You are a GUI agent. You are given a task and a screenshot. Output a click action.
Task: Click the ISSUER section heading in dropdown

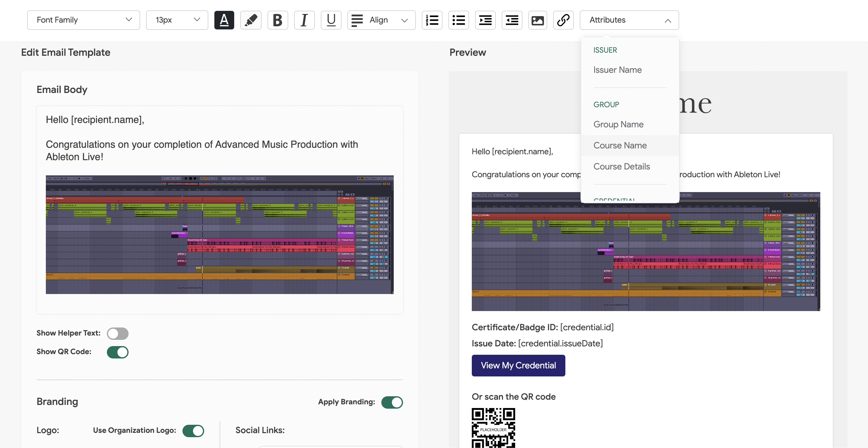click(605, 50)
